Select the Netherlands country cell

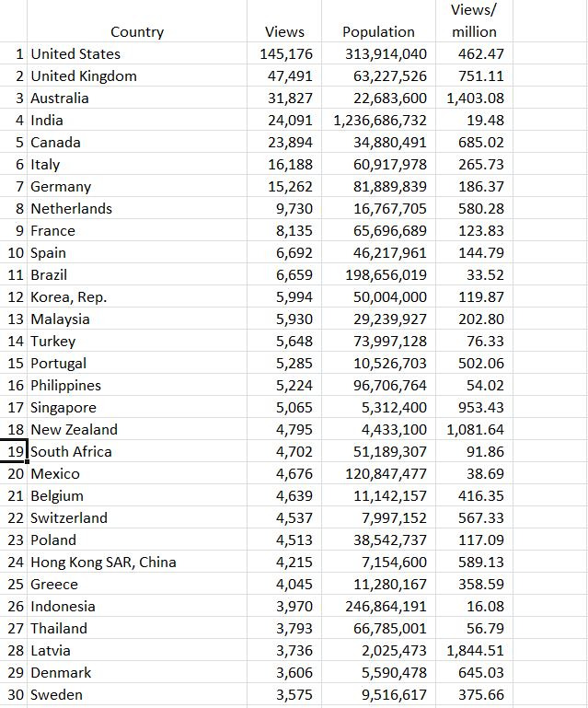click(72, 209)
